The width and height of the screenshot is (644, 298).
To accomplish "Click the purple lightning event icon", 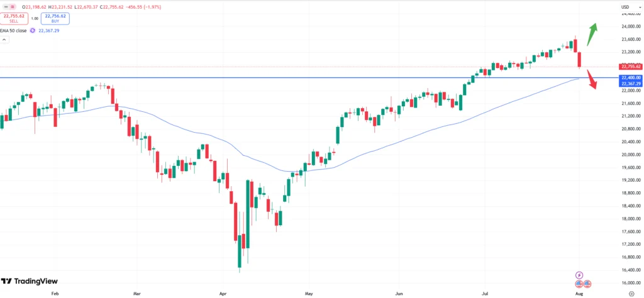I will coord(579,275).
